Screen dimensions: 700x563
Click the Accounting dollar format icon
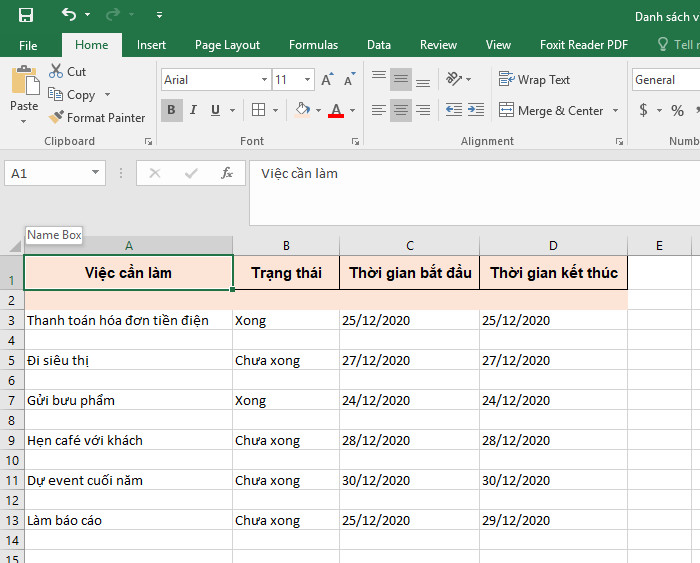pos(643,110)
